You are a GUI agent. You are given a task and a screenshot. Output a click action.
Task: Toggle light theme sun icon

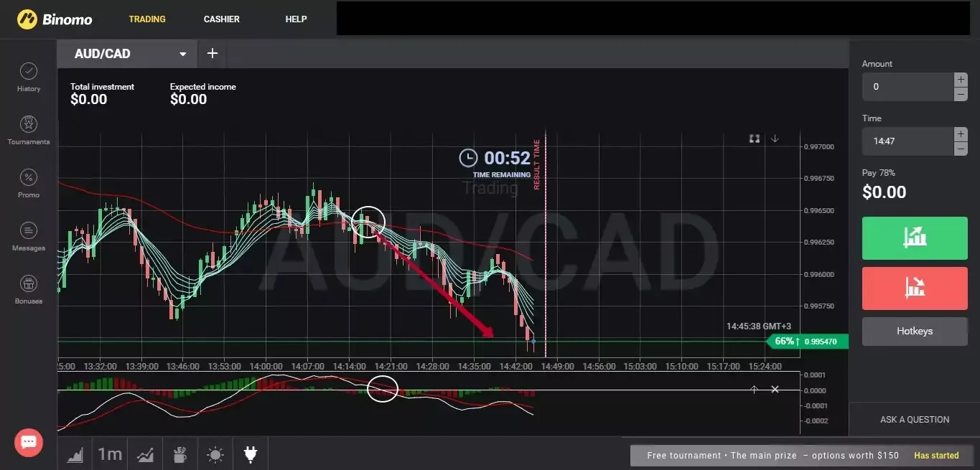(215, 454)
